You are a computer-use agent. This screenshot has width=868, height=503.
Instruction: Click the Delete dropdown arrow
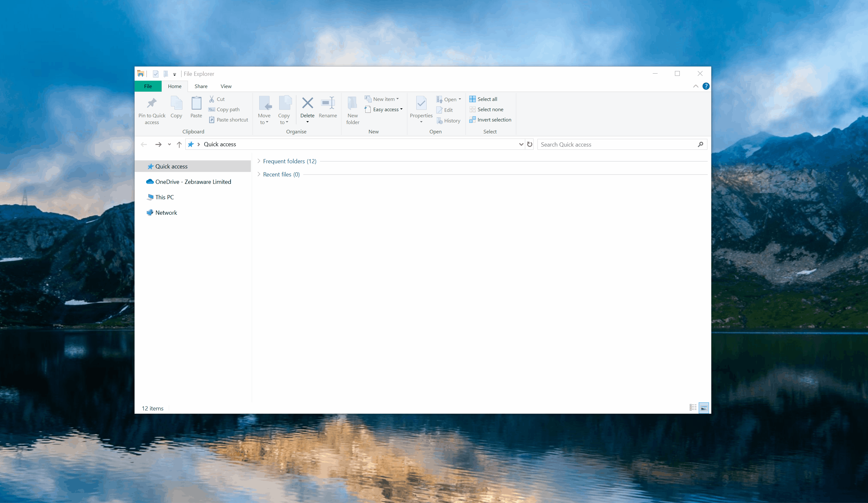(x=307, y=122)
